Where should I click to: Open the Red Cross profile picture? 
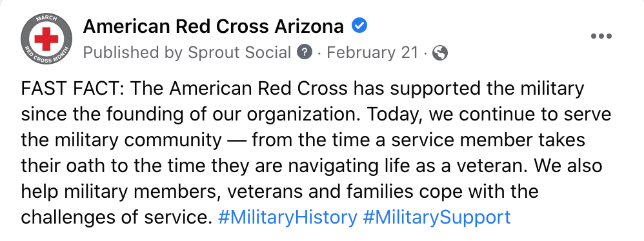46,39
